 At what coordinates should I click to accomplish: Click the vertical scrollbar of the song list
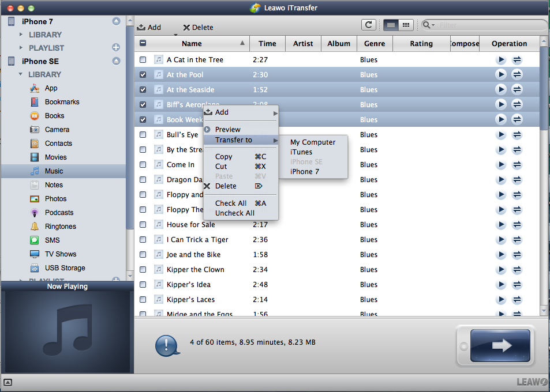pos(544,173)
